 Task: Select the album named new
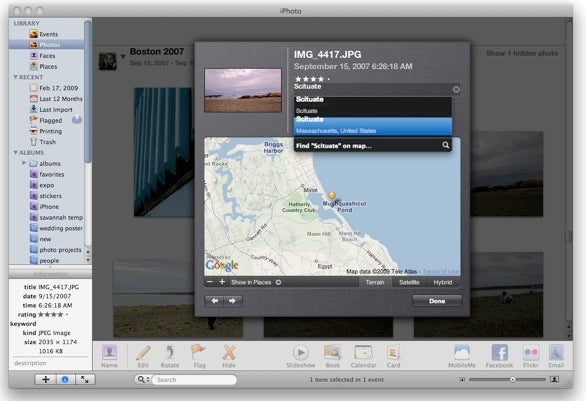[45, 239]
